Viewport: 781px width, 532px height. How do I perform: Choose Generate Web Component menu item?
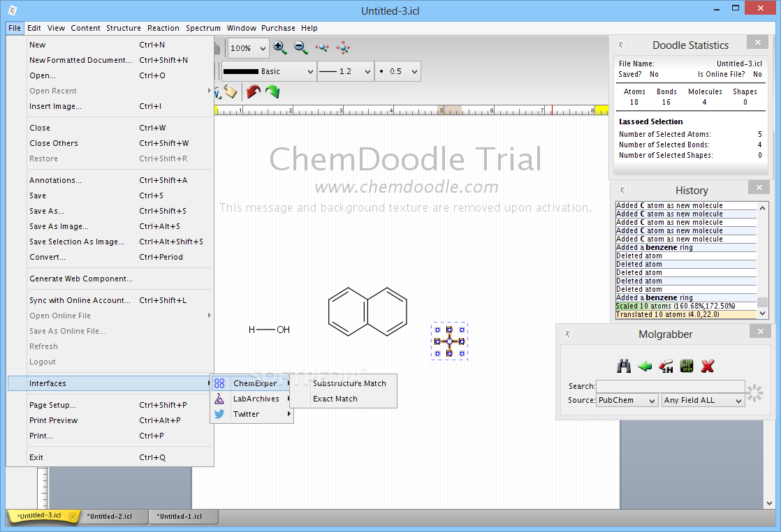(110, 279)
